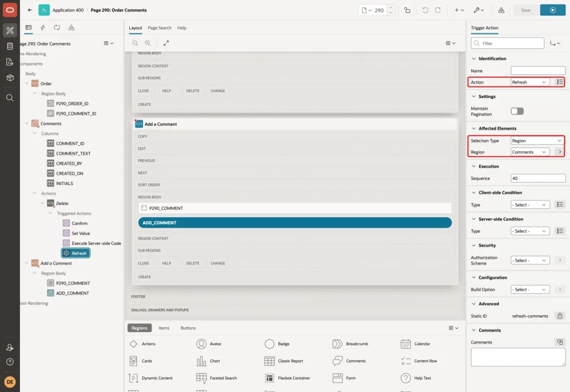Open the Shared Components toolbar icon
Viewport: 570px width, 392px height.
click(502, 10)
